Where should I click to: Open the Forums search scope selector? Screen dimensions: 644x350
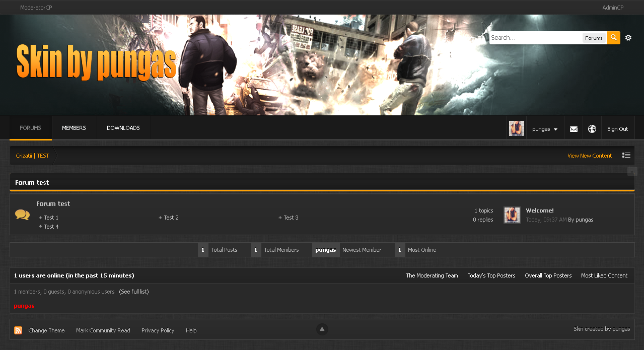point(594,38)
